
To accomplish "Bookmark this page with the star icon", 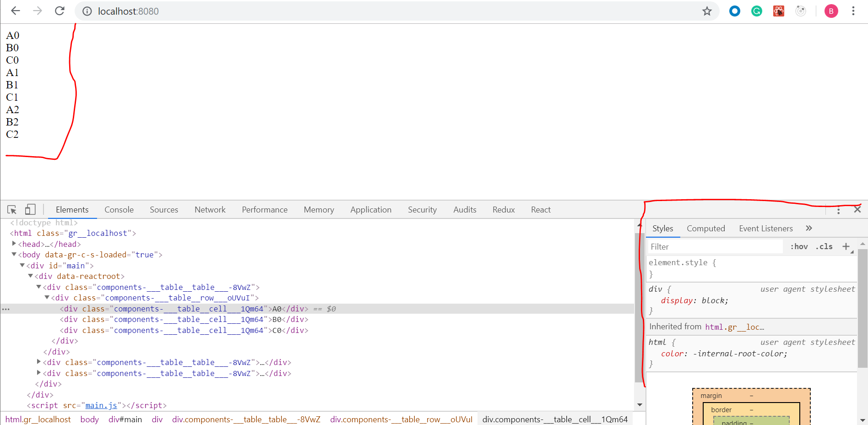I will 707,11.
